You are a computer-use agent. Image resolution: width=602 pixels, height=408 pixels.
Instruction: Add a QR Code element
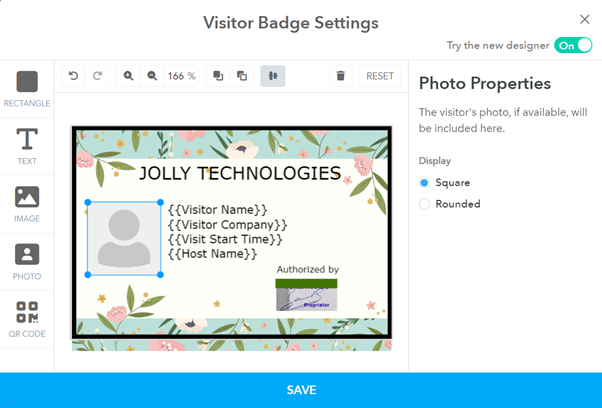pyautogui.click(x=27, y=319)
